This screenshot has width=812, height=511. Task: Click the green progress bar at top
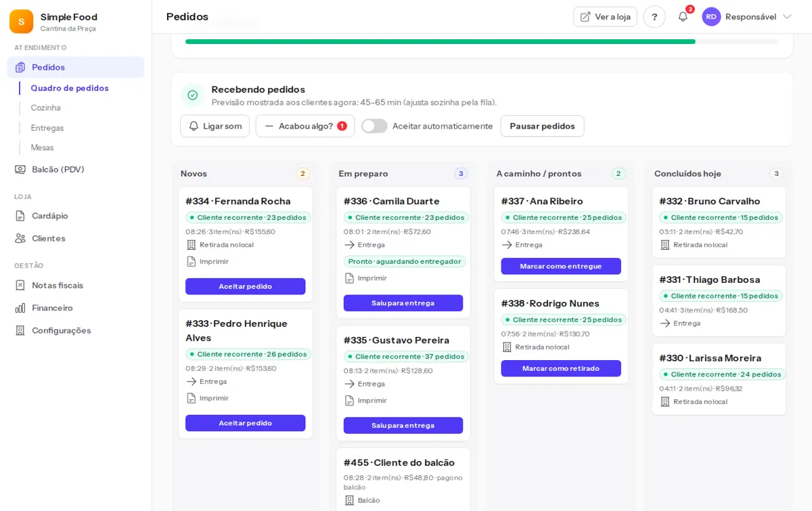[441, 42]
